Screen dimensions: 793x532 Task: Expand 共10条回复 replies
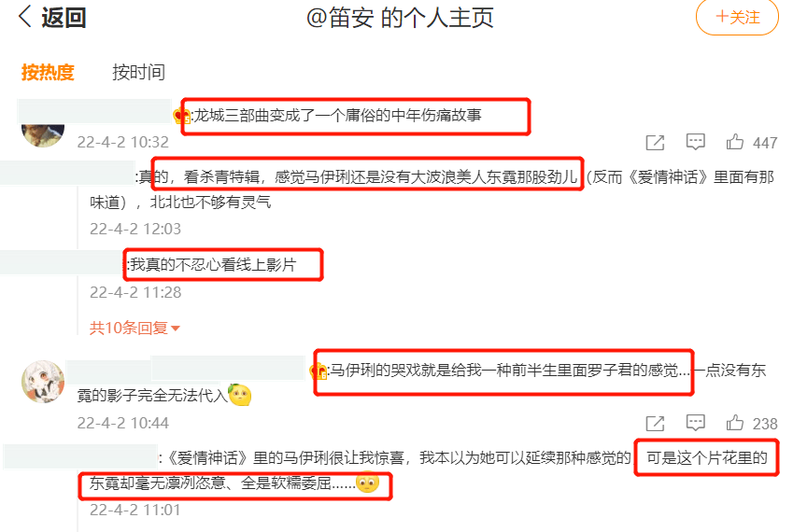pos(135,328)
